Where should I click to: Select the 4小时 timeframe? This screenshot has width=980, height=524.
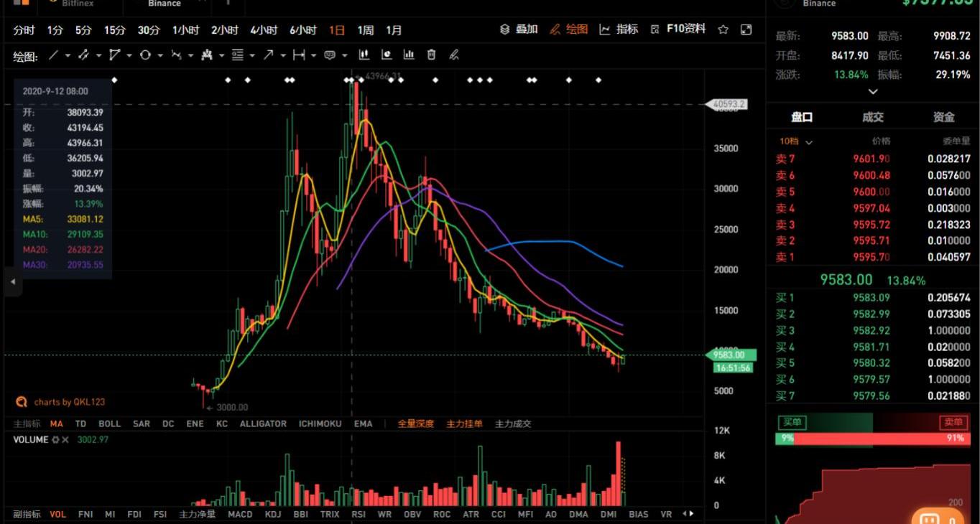tap(264, 30)
